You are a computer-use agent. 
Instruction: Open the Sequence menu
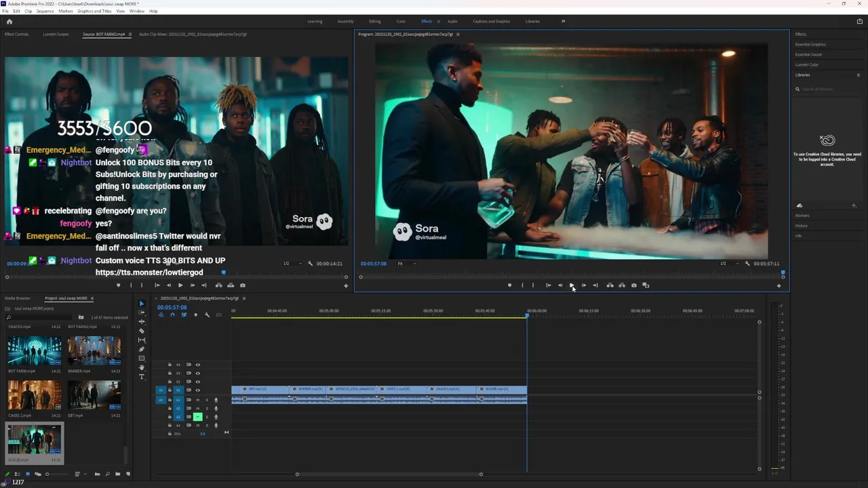click(45, 12)
